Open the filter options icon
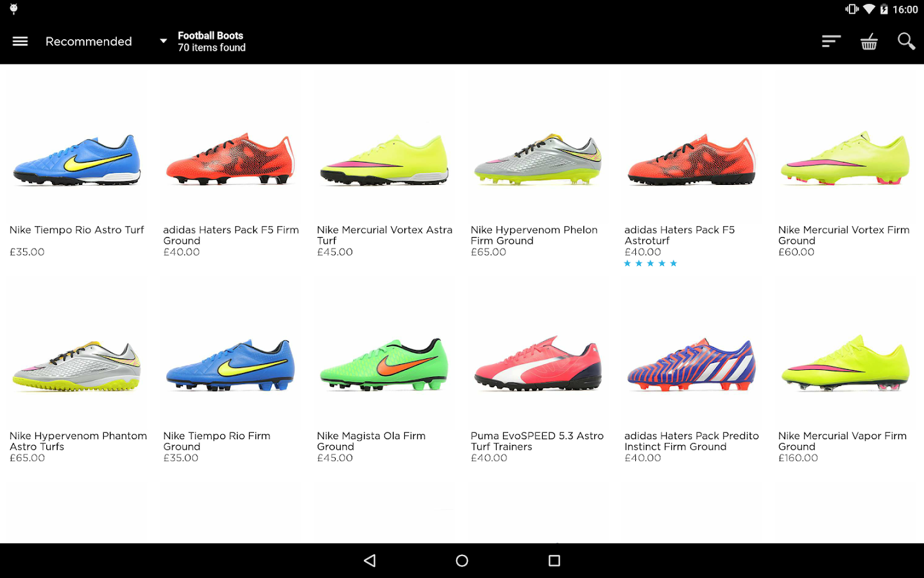The image size is (924, 578). 831,41
